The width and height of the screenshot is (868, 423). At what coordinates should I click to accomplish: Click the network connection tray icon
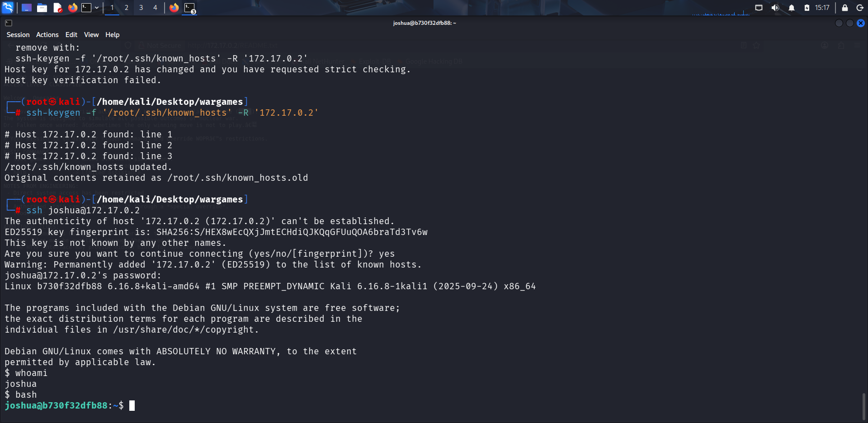[759, 8]
